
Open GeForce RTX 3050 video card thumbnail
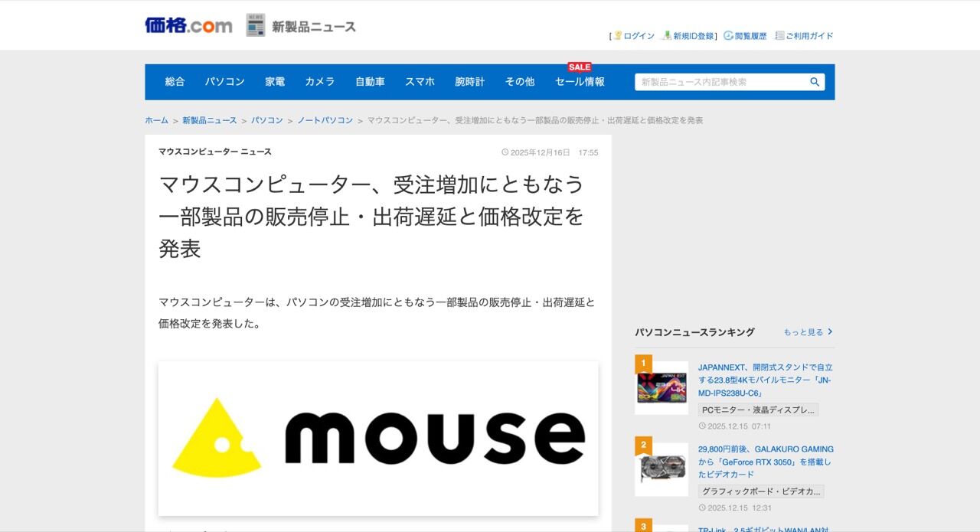tap(661, 469)
